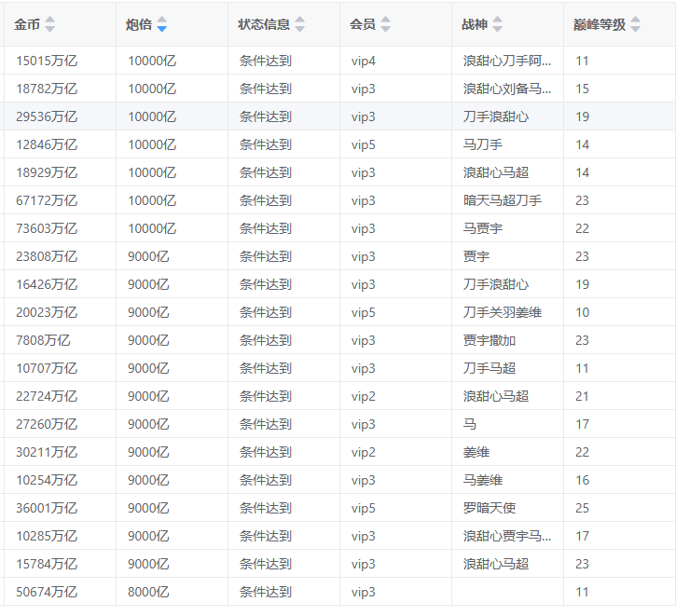This screenshot has height=616, width=676.
Task: Click the vip4 member cell
Action: pos(364,61)
